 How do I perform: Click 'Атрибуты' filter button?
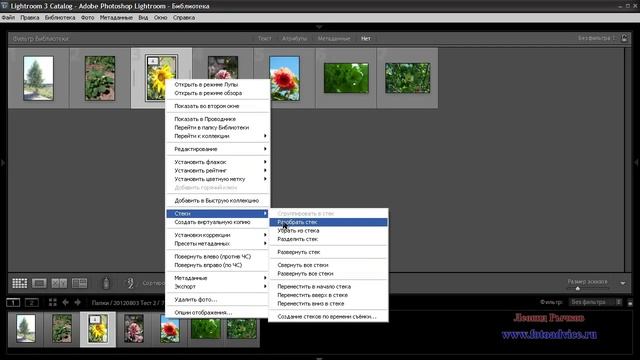294,38
